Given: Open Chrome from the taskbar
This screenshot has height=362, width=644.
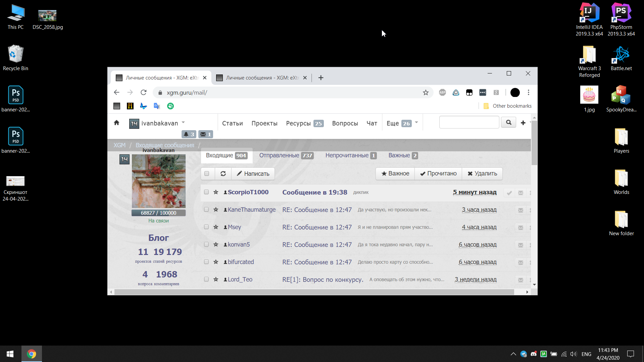Looking at the screenshot, I should point(32,354).
